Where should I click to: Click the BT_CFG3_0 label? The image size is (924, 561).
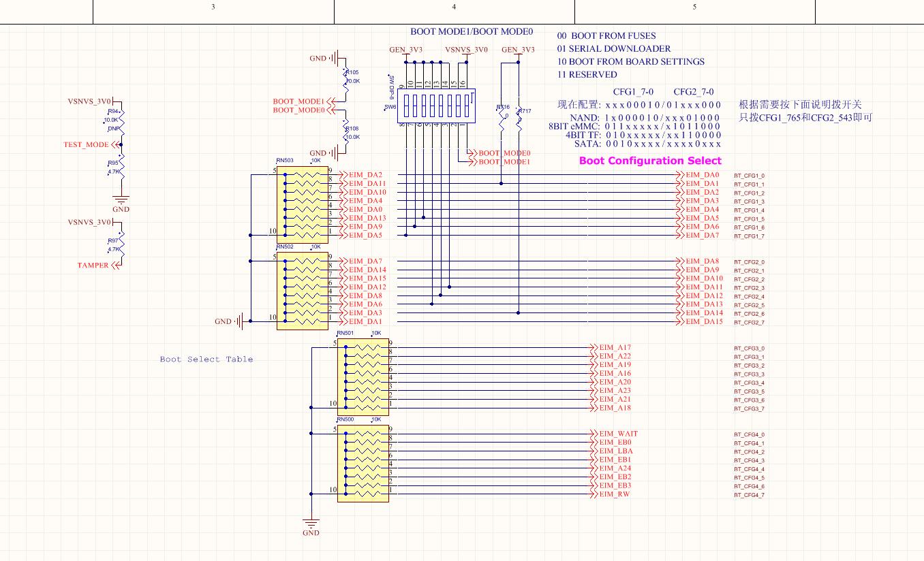pos(749,349)
